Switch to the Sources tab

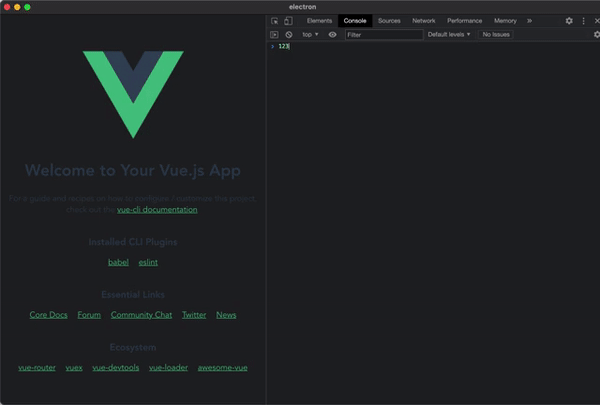[x=389, y=21]
